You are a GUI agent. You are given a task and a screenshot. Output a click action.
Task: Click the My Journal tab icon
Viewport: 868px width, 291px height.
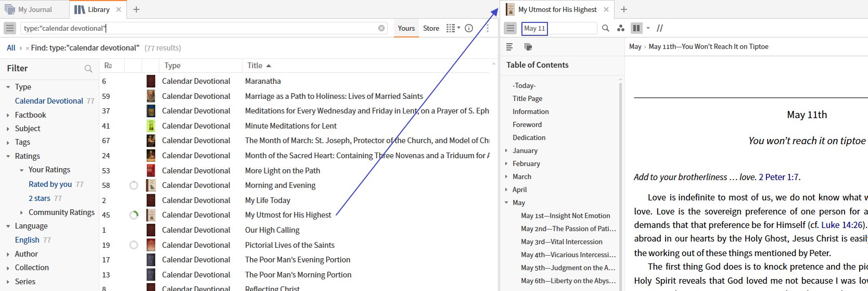10,9
